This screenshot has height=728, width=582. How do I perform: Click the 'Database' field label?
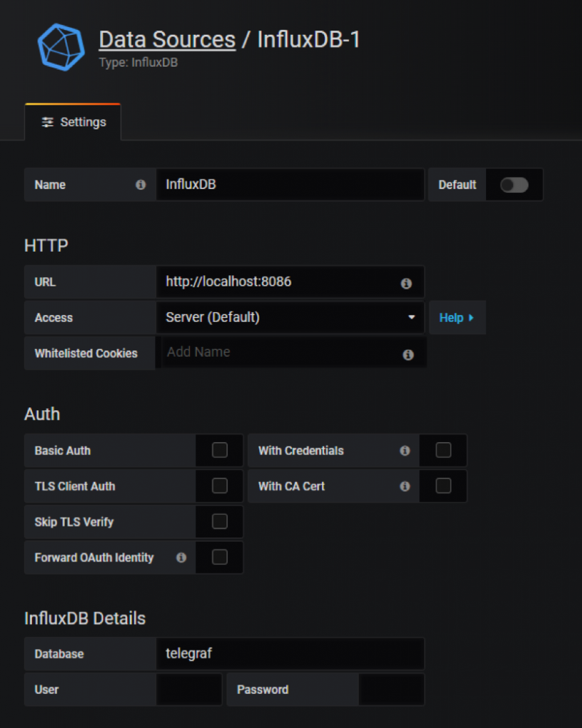pos(59,654)
